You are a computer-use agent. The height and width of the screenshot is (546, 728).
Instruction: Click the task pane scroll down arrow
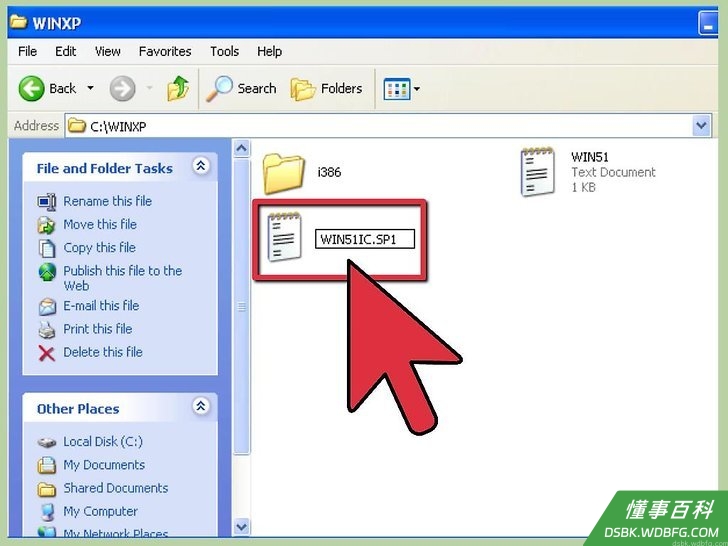[241, 527]
